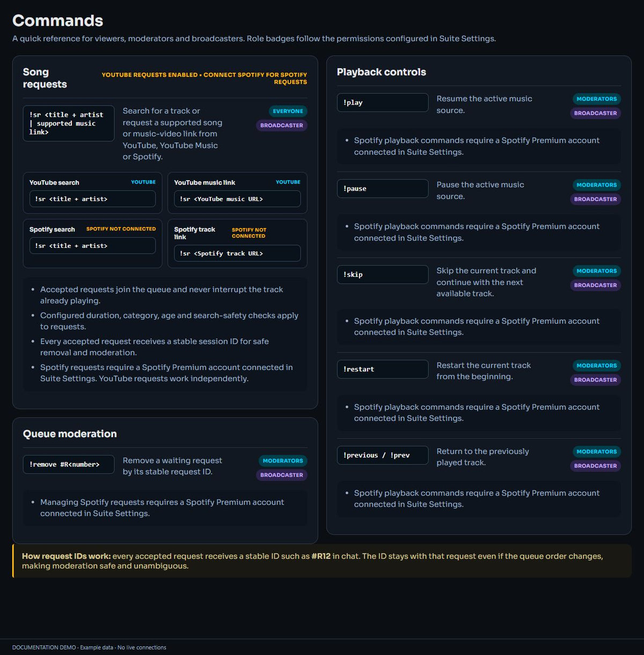Click MODERATORS badge in Queue moderation
Image resolution: width=644 pixels, height=655 pixels.
[x=282, y=461]
